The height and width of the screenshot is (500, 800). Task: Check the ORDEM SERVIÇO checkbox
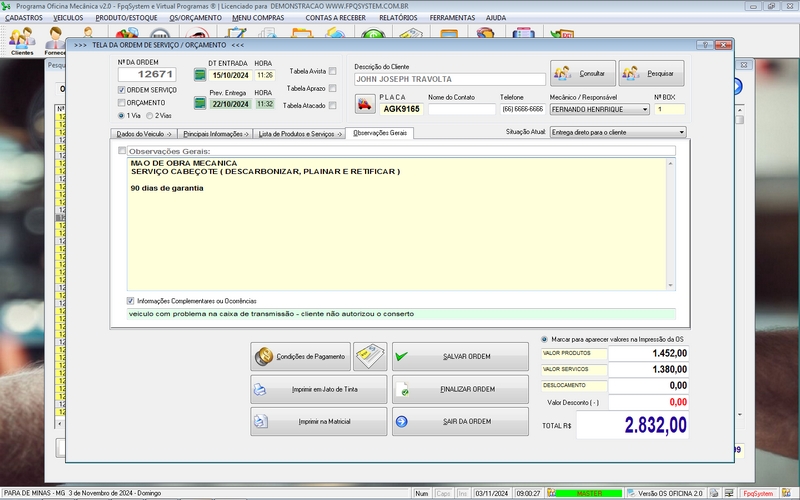coord(121,90)
